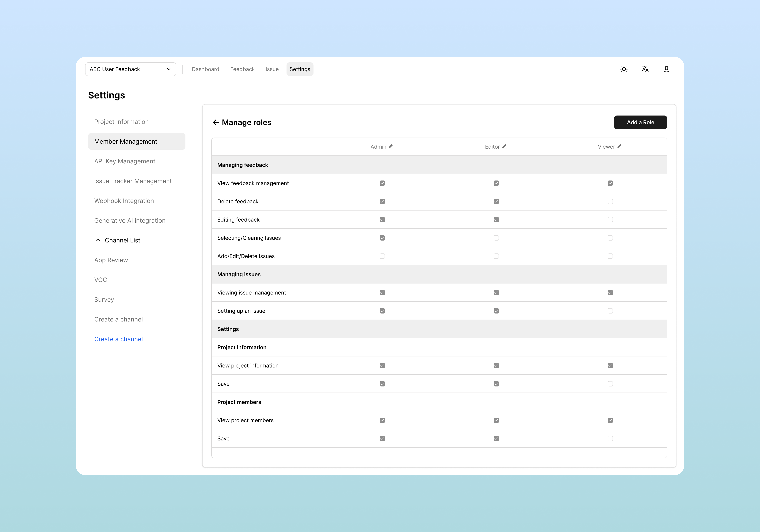Collapse the Channel List section
Screen dimensions: 760x532
click(x=98, y=240)
